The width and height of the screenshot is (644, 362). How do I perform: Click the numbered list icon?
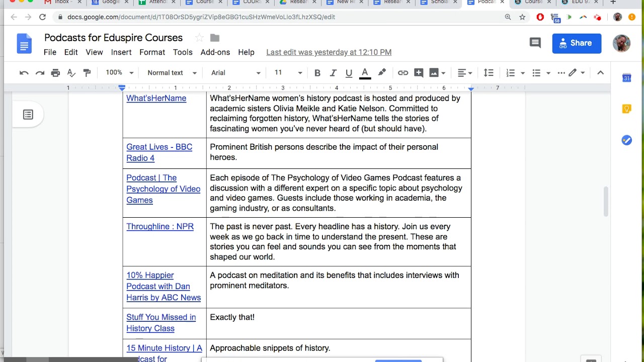click(511, 73)
